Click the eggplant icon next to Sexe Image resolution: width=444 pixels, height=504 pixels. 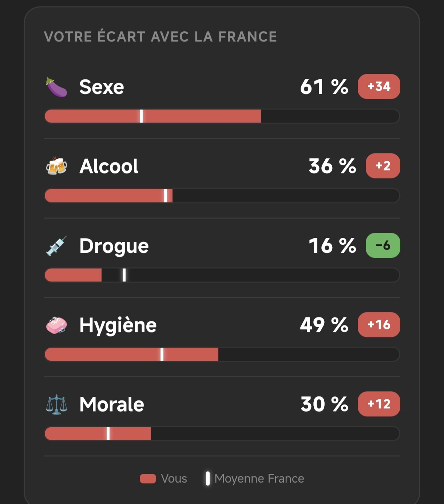click(56, 87)
